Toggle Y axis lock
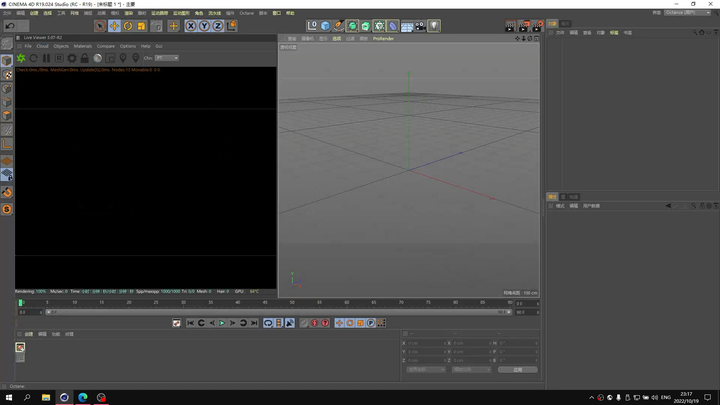 click(x=204, y=26)
